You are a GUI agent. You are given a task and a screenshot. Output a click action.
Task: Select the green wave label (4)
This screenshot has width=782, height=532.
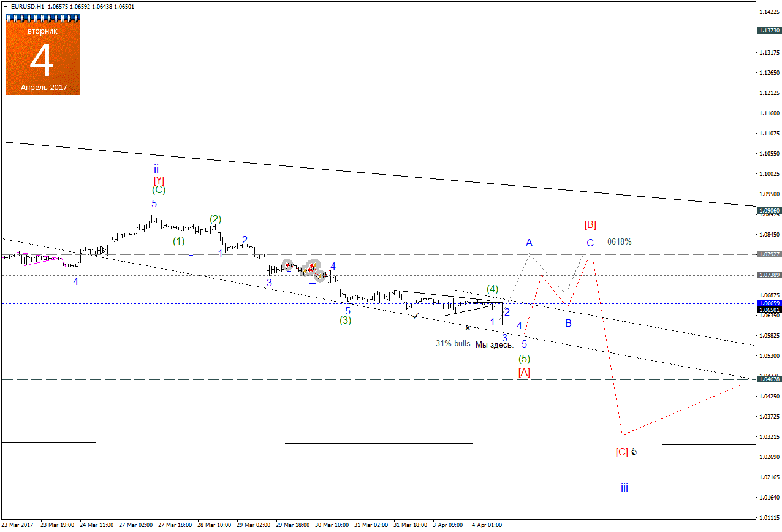[493, 289]
